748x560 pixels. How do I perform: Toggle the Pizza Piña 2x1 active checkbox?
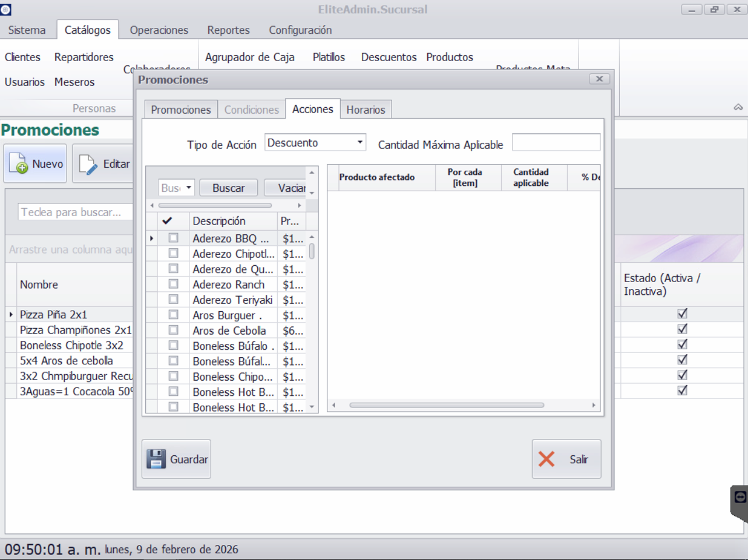point(682,314)
